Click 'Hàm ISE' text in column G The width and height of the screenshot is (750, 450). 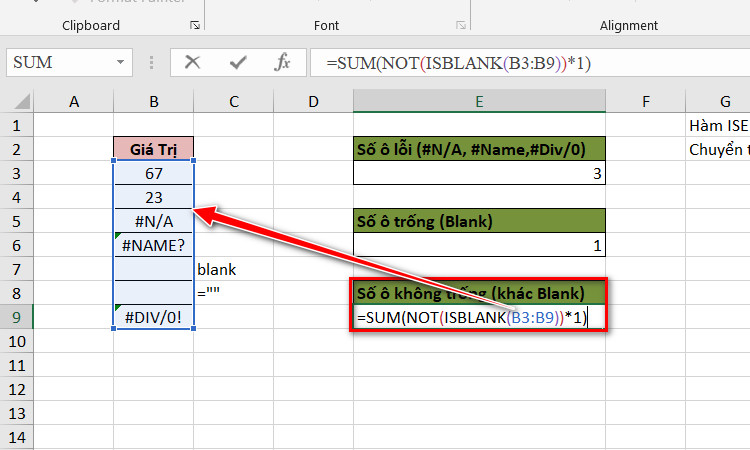tap(718, 125)
